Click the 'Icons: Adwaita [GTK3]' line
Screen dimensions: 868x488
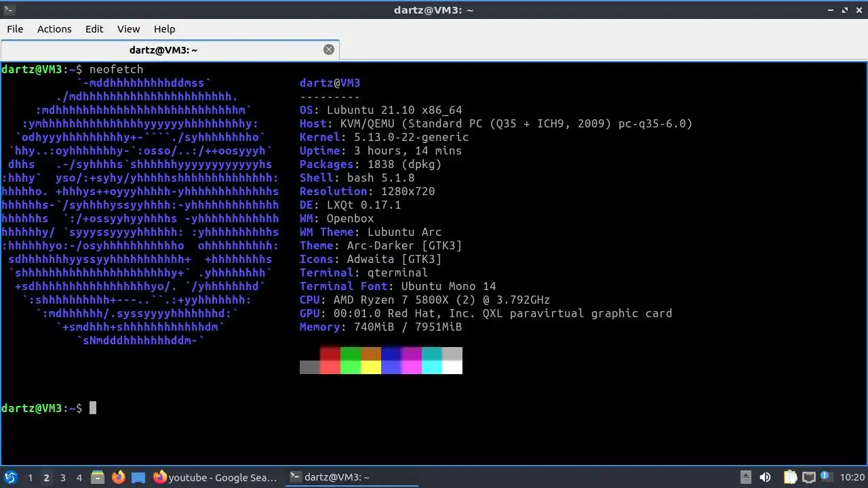click(370, 259)
